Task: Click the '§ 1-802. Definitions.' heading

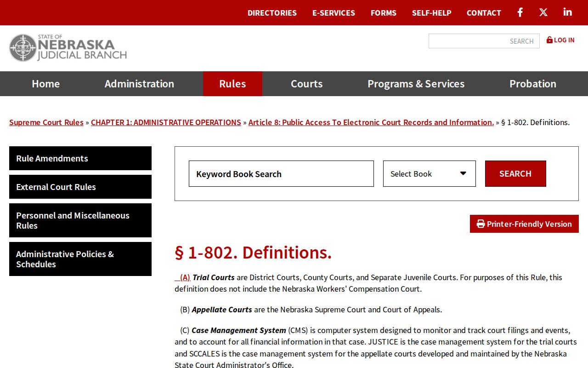Action: [253, 253]
